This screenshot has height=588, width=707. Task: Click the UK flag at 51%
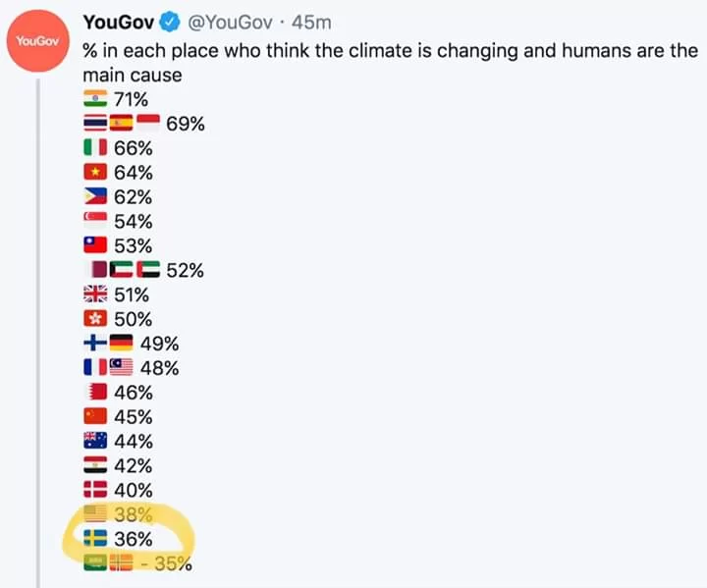tap(96, 294)
